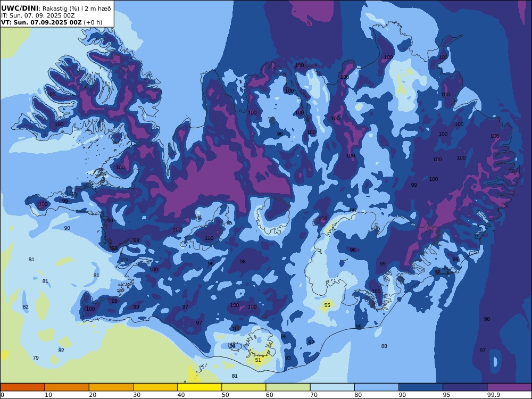Click the '88' humidity value off the coast
The height and width of the screenshot is (399, 532).
click(x=384, y=346)
